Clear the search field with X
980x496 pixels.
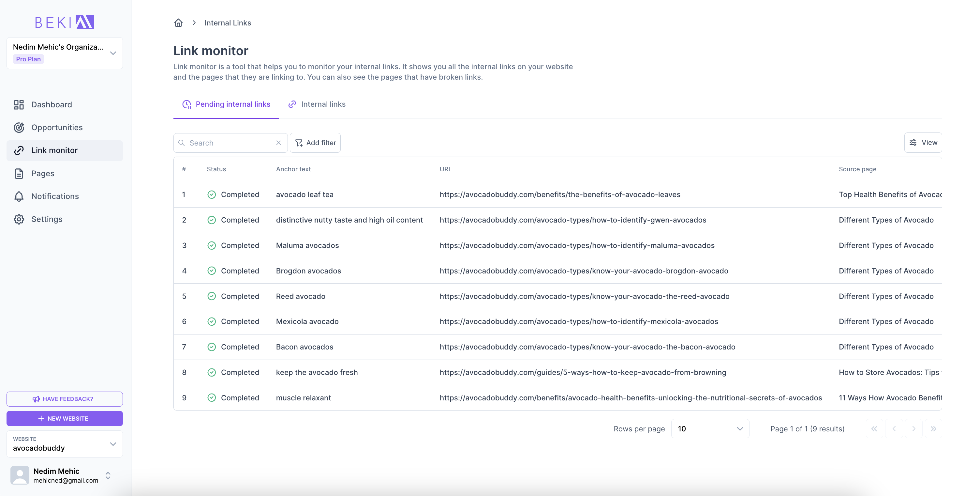pos(278,143)
